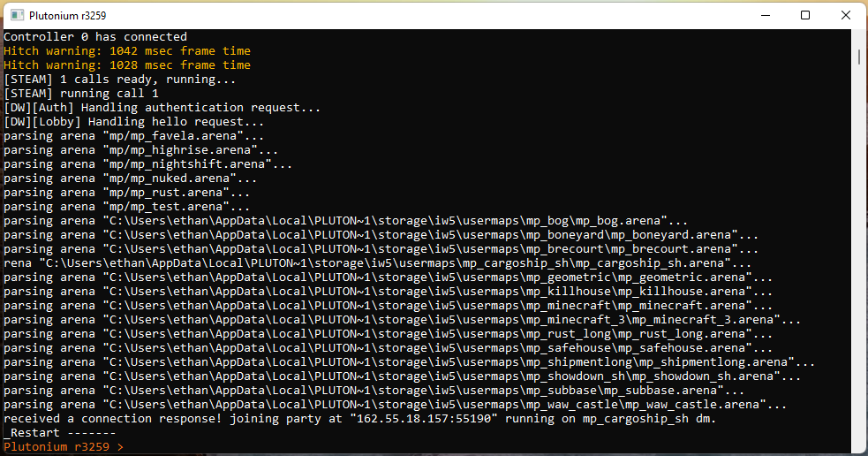The height and width of the screenshot is (456, 868).
Task: Click the mp_subbase.arena path line
Action: (374, 390)
